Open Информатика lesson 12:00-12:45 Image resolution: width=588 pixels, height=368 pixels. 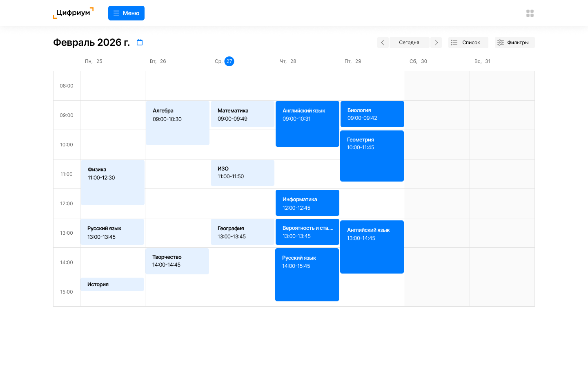(307, 203)
